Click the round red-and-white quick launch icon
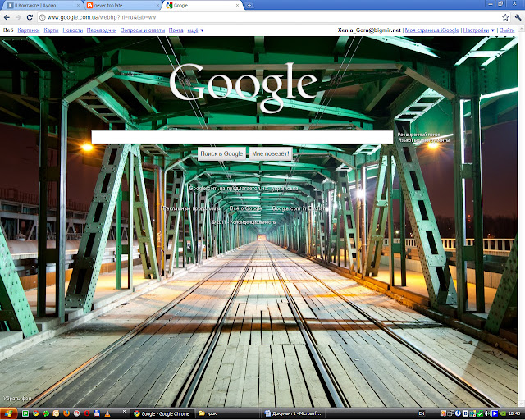The image size is (525, 420). [76, 413]
